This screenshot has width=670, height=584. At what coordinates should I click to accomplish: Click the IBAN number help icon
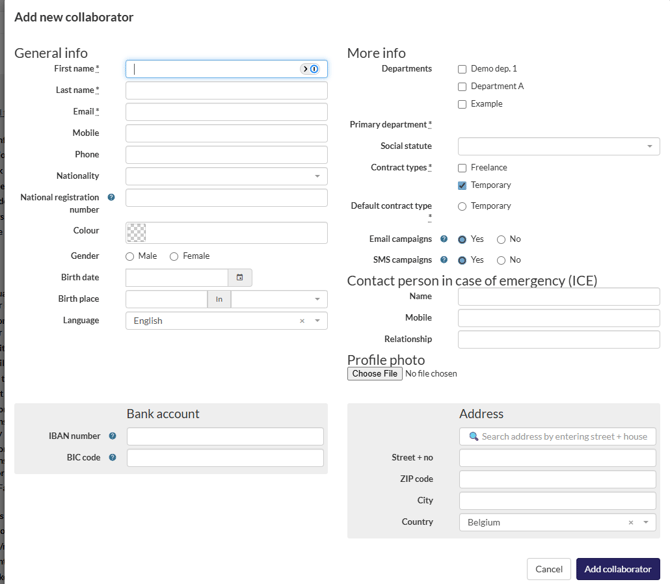112,436
